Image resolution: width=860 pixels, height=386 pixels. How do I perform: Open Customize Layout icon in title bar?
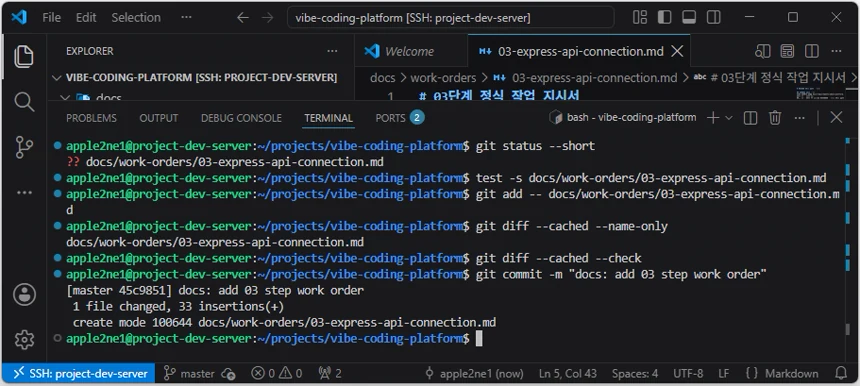(640, 18)
